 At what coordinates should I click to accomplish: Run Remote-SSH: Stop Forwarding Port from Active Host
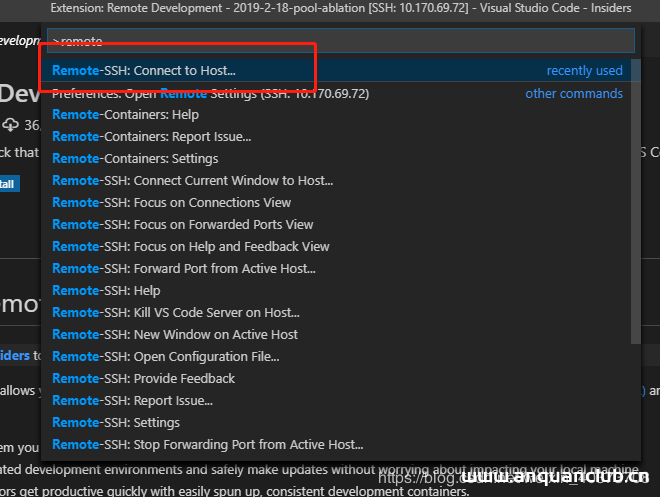click(336, 444)
